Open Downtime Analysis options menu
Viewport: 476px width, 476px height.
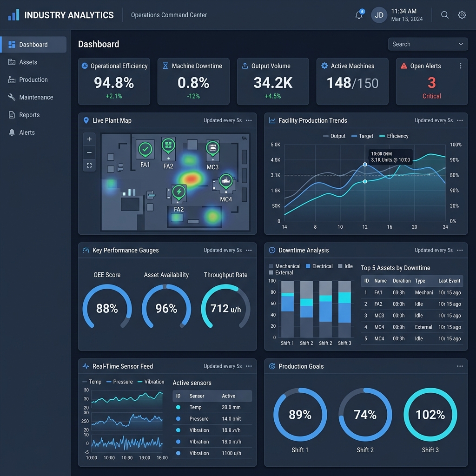tap(460, 250)
